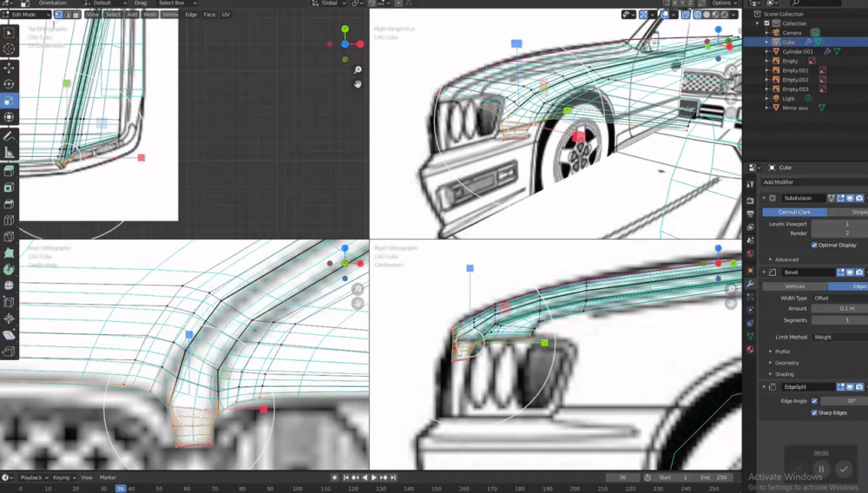Open the Global transform orientation dropdown

coord(329,3)
